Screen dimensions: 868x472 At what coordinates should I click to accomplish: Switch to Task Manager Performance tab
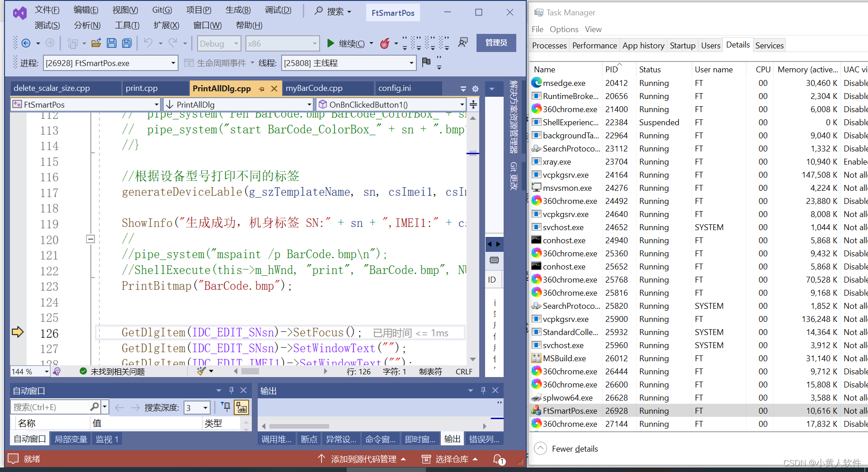click(594, 45)
